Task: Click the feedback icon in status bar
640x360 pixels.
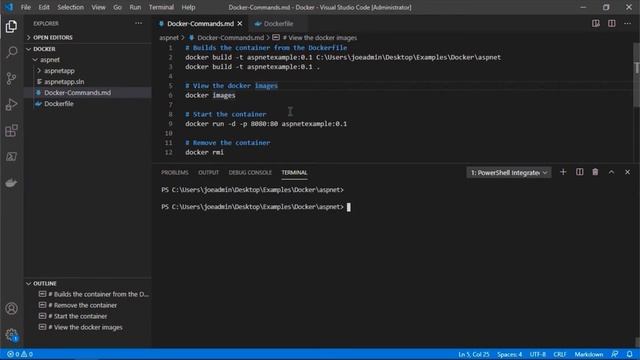Action: [615, 354]
